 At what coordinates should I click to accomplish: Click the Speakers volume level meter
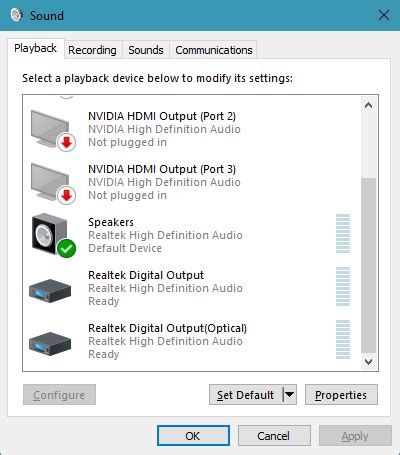(x=343, y=234)
